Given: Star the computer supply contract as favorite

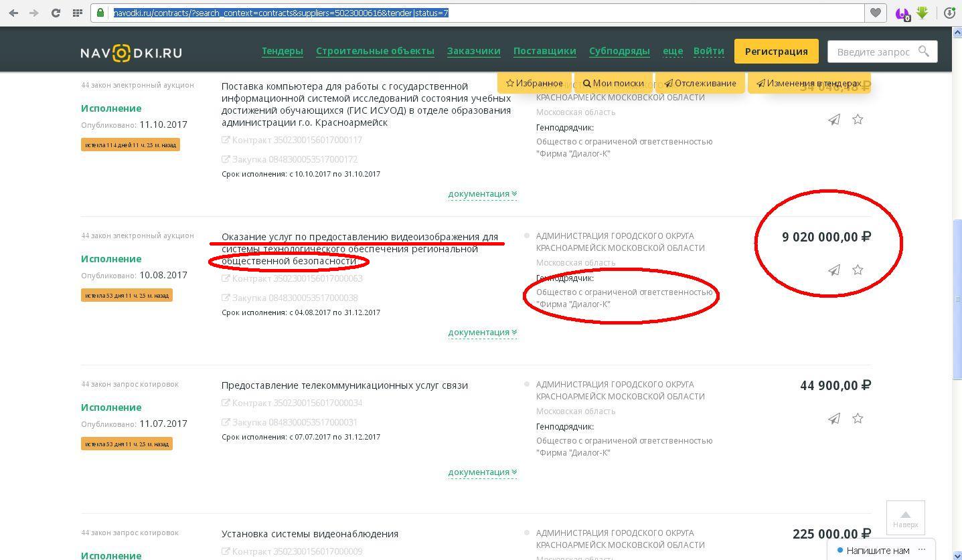Looking at the screenshot, I should (x=858, y=119).
